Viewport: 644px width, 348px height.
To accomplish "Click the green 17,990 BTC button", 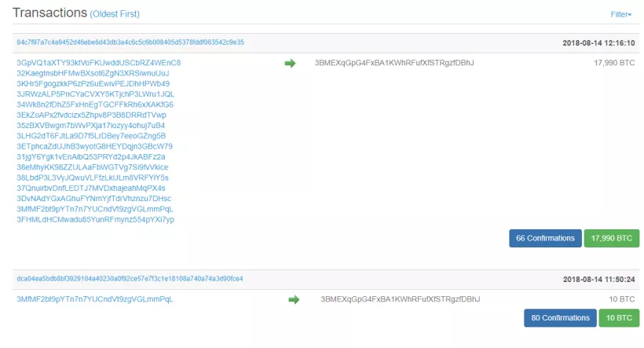I will 611,238.
